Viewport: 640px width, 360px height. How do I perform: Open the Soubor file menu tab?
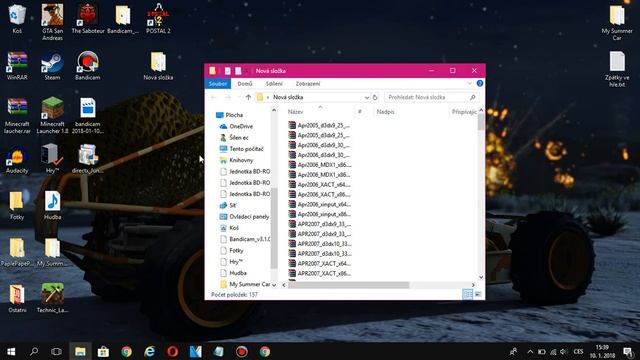(218, 83)
